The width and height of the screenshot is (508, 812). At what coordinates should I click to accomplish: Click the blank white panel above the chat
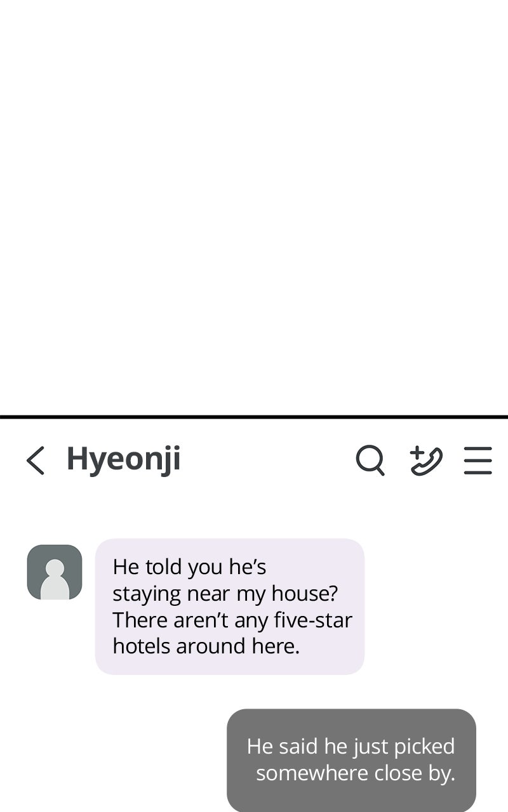point(254,207)
